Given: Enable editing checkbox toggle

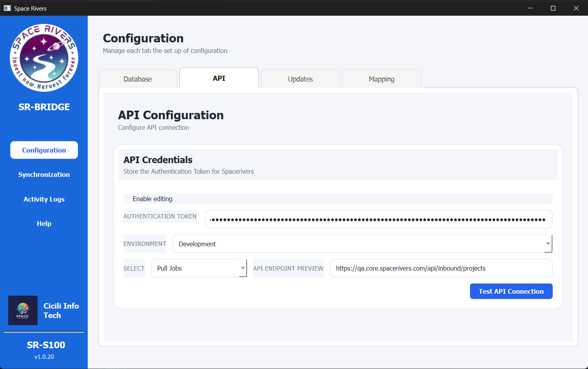Looking at the screenshot, I should click(x=127, y=199).
